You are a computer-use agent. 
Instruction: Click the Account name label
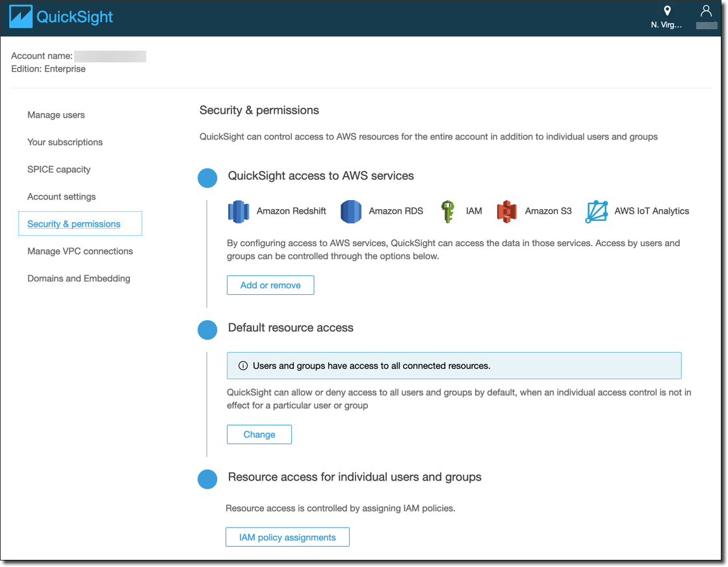(42, 56)
